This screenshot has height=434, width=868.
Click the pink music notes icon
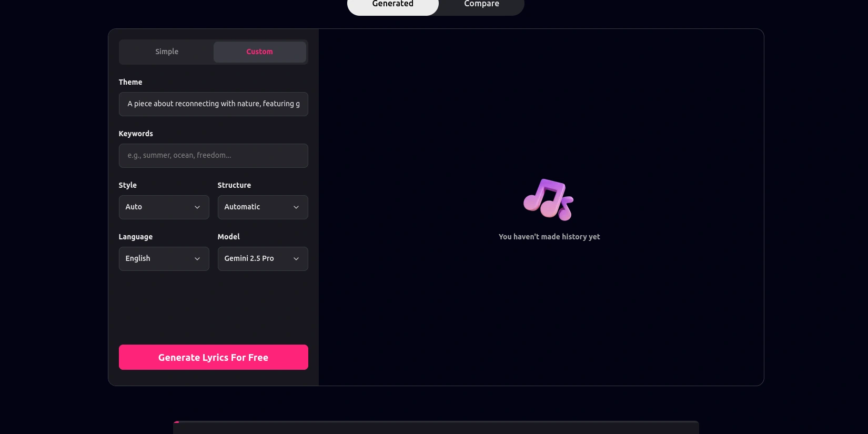(548, 199)
